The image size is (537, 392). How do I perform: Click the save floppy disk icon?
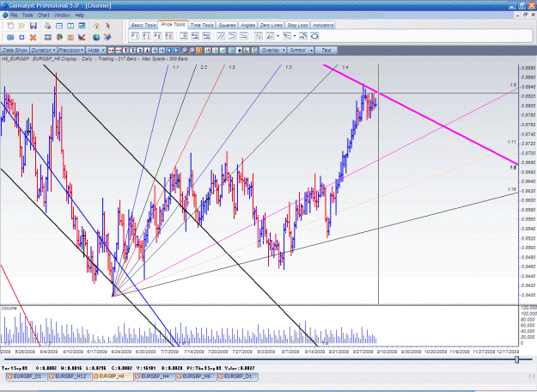(x=34, y=26)
